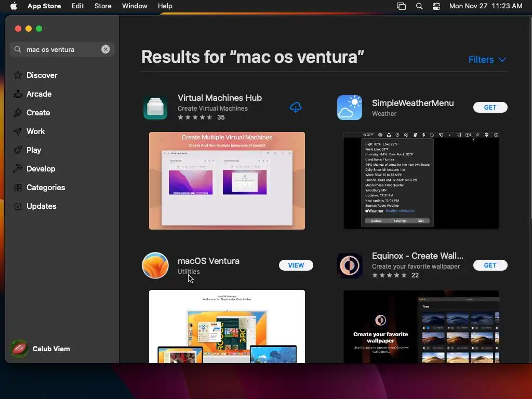Viewport: 532px width, 399px height.
Task: Open the SimpleWeatherMenu title link
Action: (x=413, y=103)
